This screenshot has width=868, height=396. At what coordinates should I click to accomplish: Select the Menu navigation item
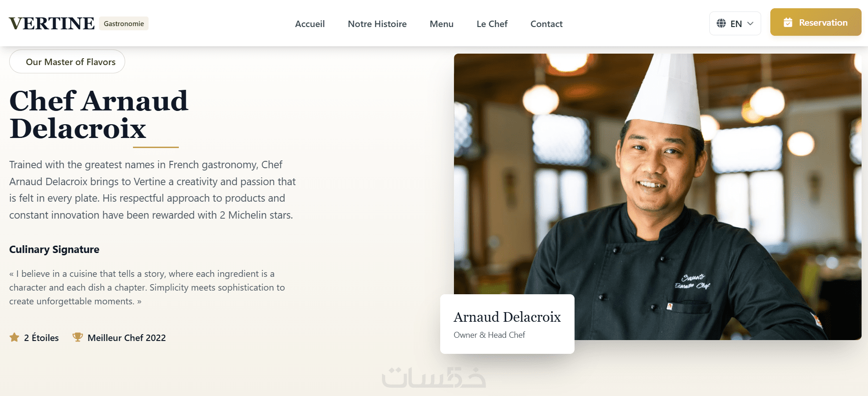(x=442, y=24)
